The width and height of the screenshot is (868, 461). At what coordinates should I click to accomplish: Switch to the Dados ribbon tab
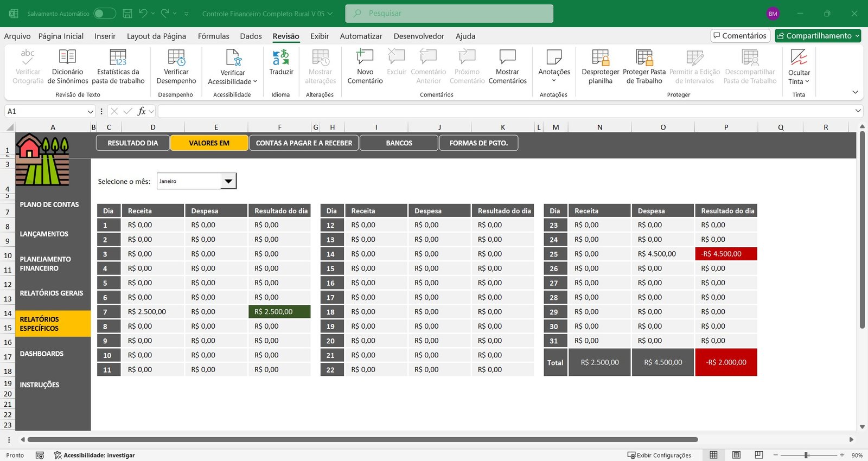click(x=251, y=36)
